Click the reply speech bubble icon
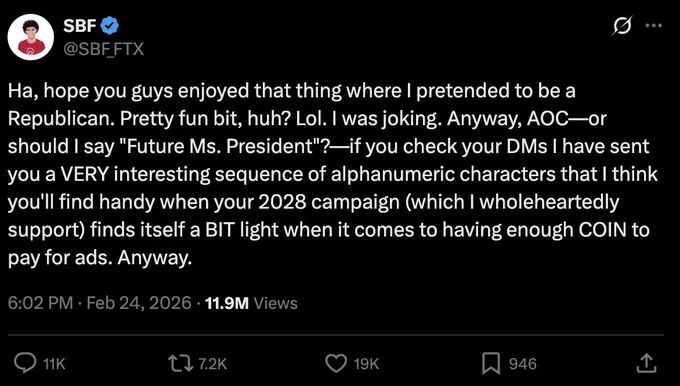The height and width of the screenshot is (386, 680). click(x=23, y=363)
